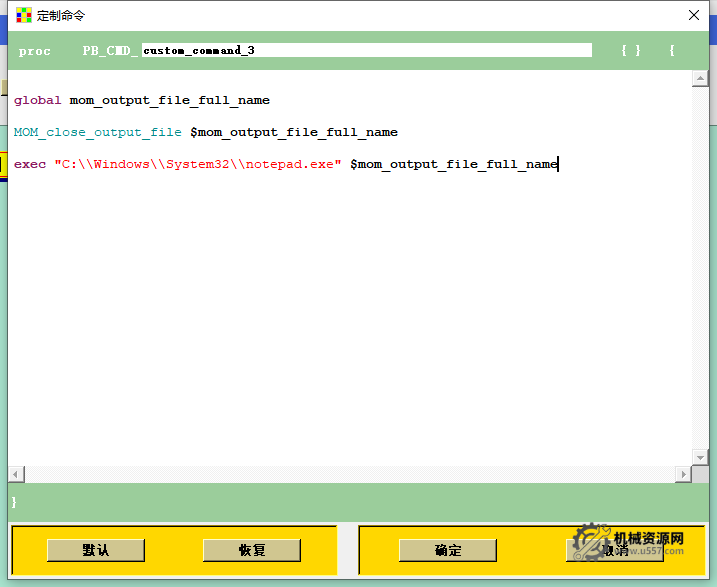
Task: Click the vertical scrollbar up arrow
Action: [700, 78]
